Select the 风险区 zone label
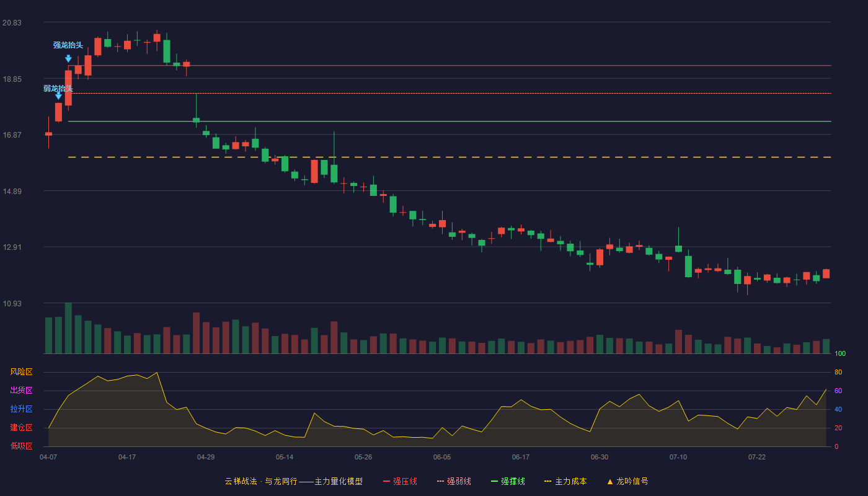Viewport: 868px width, 496px height. click(x=21, y=372)
